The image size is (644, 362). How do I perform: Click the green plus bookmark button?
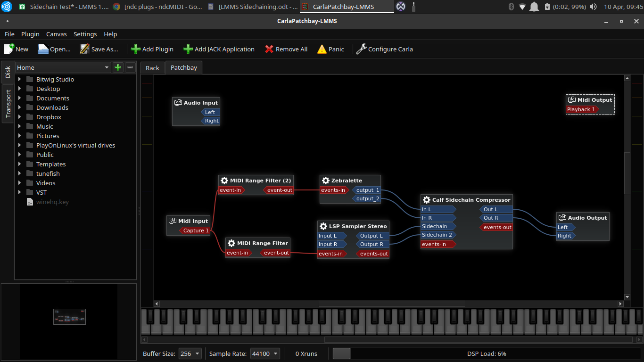point(118,67)
